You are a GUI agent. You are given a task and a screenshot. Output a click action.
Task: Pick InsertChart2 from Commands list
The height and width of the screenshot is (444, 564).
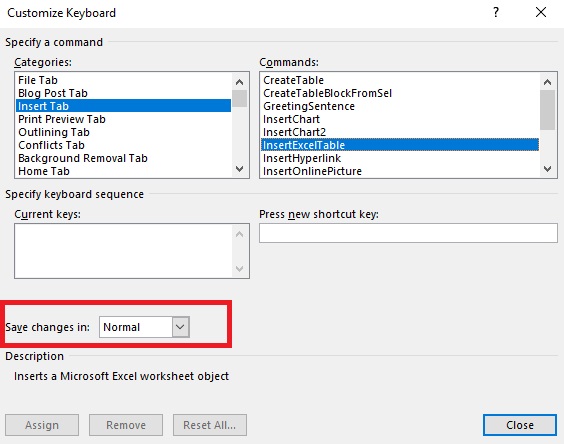click(x=400, y=132)
